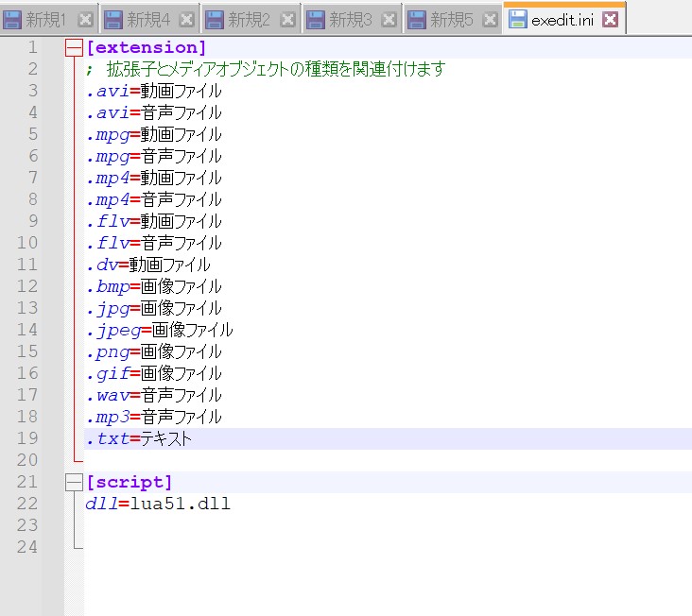This screenshot has width=692, height=616.
Task: Click the [script] section header text
Action: pyautogui.click(x=130, y=482)
